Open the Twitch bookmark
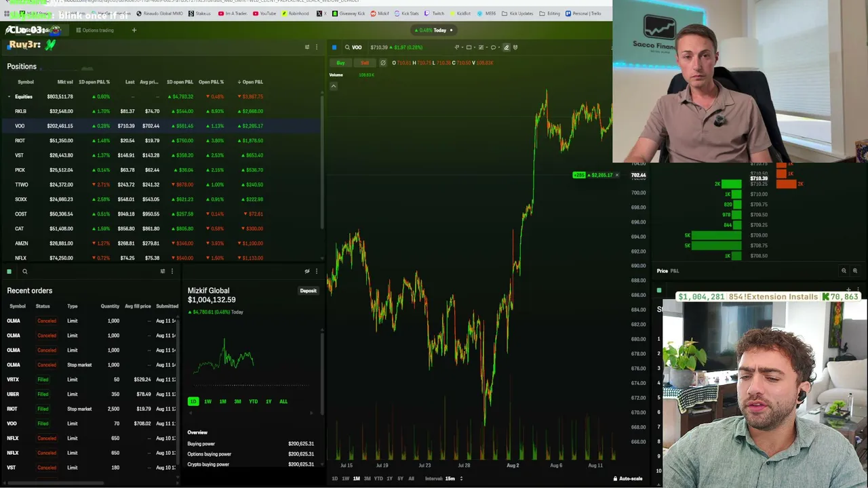Screen dimensions: 868x488 434,14
